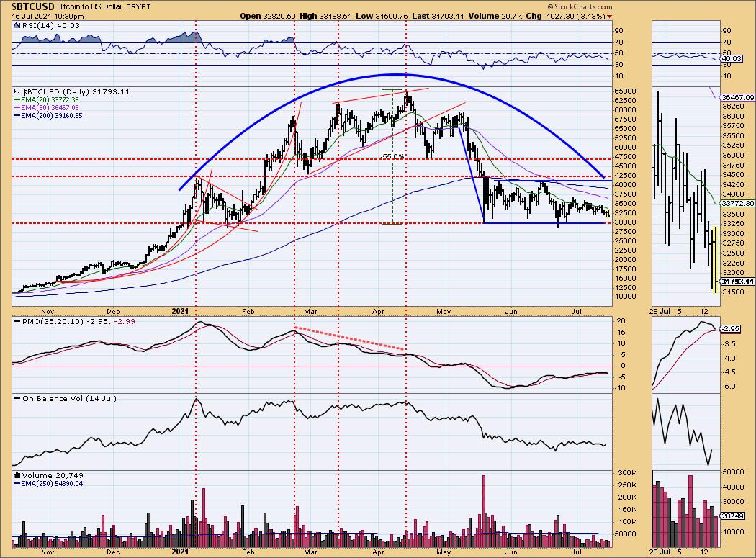Click the EMA(20) 33772.39 legend text

click(x=50, y=100)
